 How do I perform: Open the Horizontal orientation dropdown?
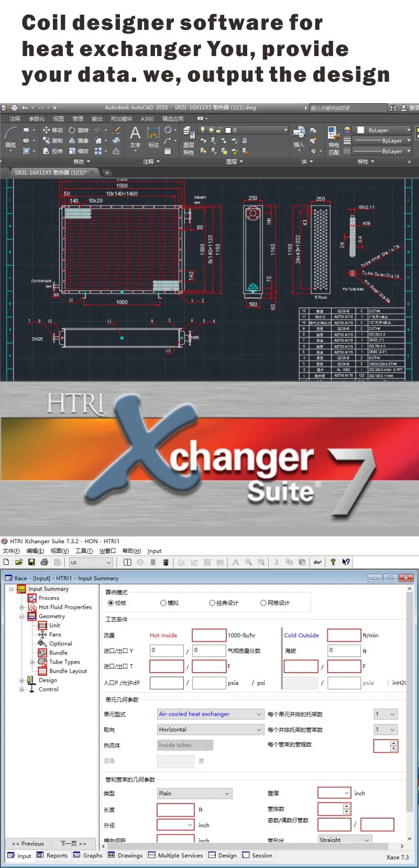[259, 730]
